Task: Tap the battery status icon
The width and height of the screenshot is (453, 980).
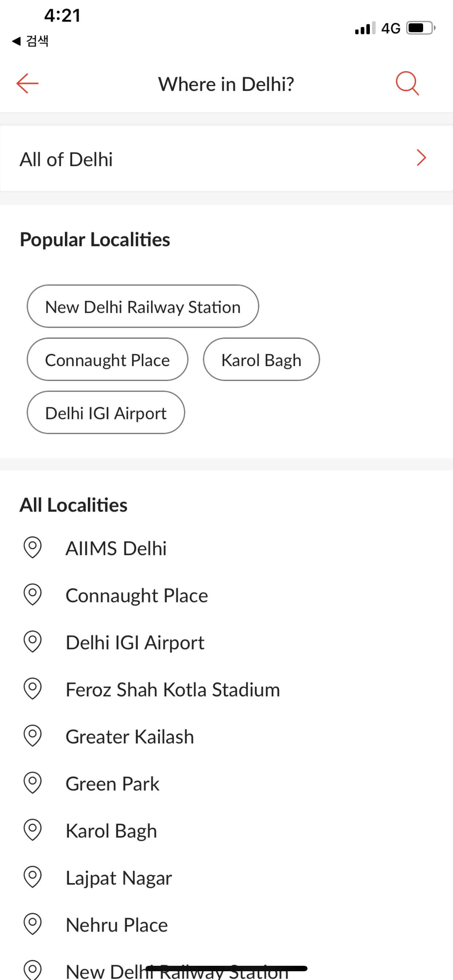Action: pyautogui.click(x=420, y=28)
